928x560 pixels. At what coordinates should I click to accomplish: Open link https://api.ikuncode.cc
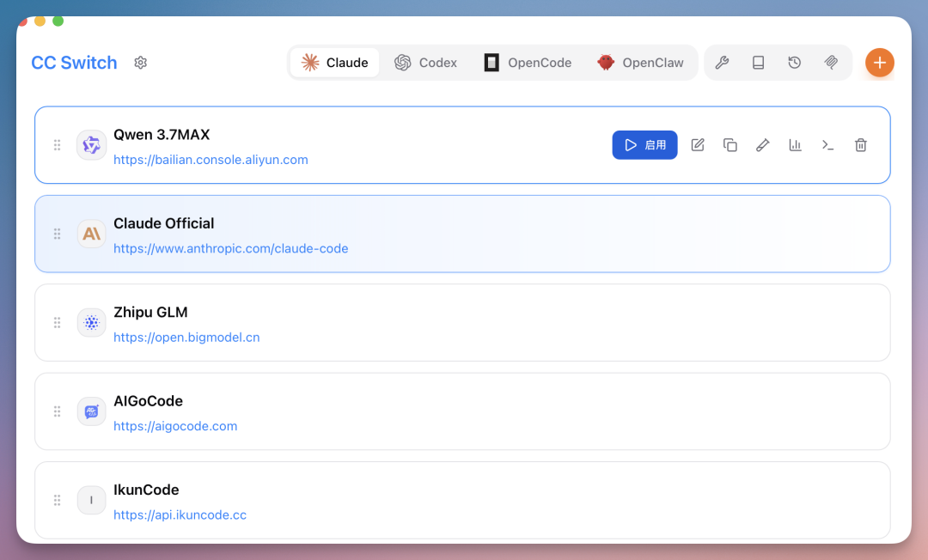(180, 514)
